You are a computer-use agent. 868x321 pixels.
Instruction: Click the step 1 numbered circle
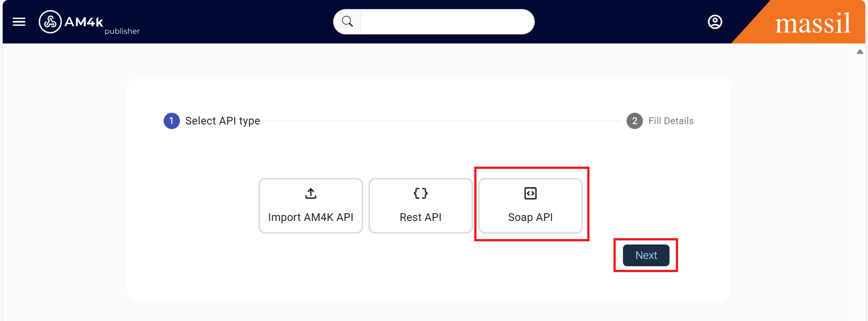(x=171, y=121)
